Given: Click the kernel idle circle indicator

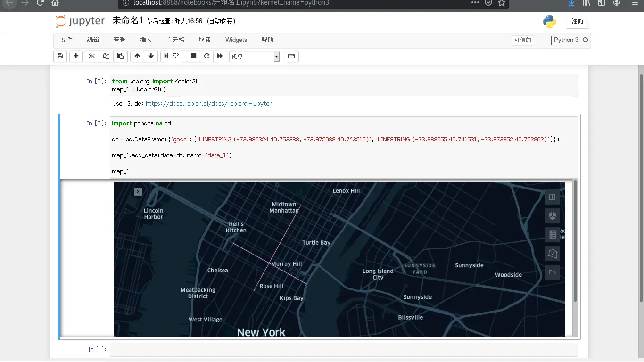Looking at the screenshot, I should click(585, 40).
